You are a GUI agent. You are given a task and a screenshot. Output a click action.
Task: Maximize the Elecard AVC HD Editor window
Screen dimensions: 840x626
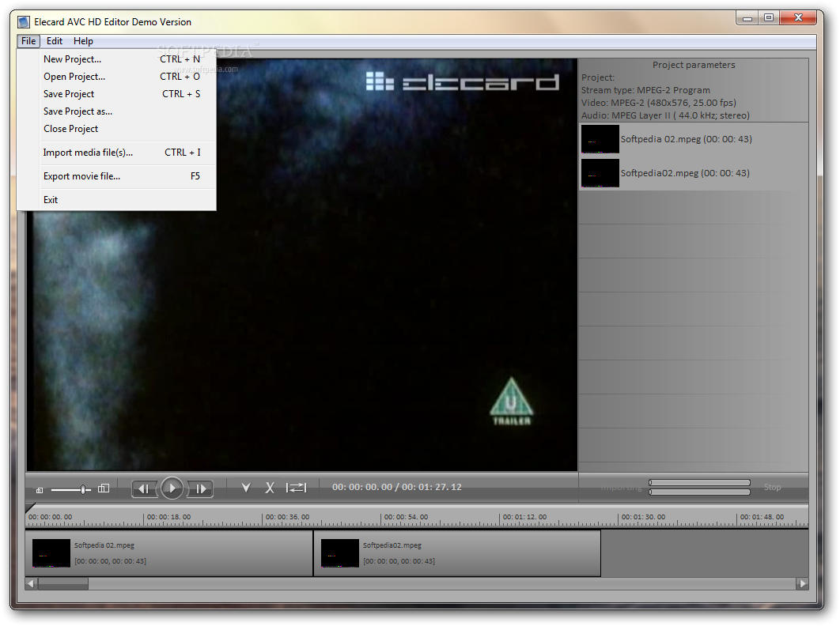point(769,17)
